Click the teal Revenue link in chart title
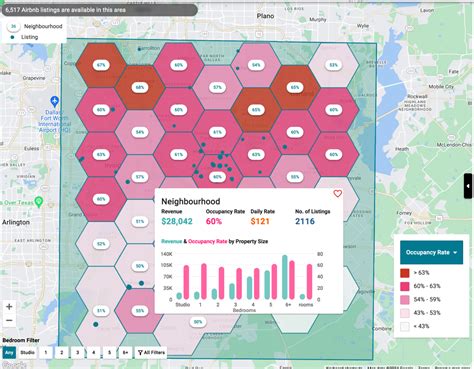 [172, 241]
